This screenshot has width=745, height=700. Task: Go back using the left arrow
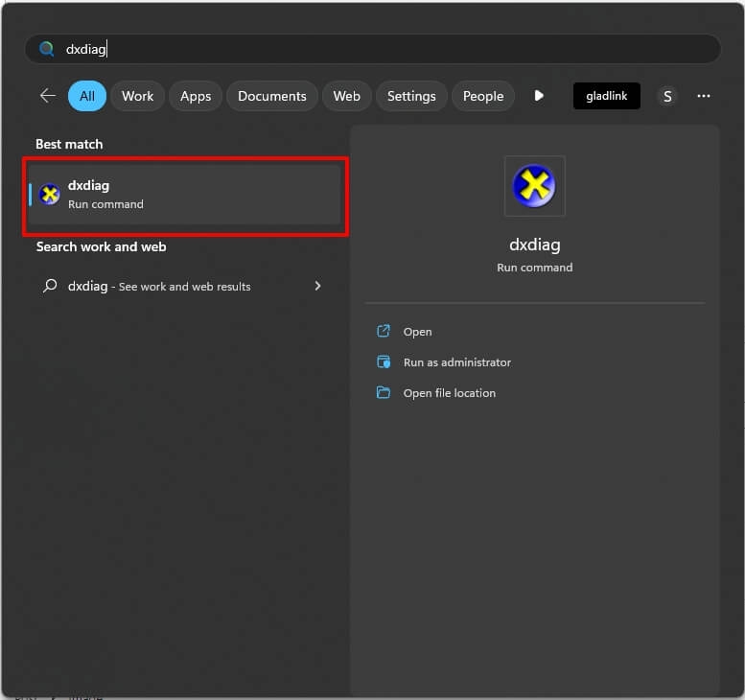[48, 96]
